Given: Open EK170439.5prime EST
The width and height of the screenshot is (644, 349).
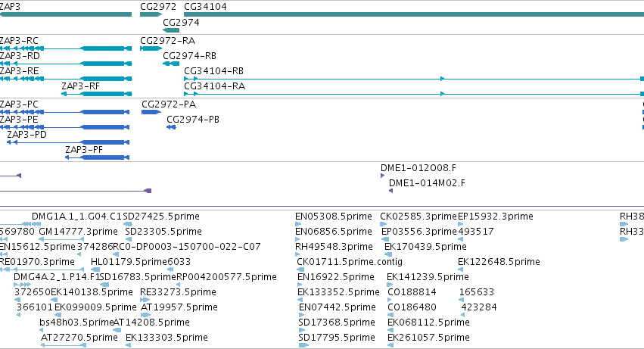Looking at the screenshot, I should pos(388,254).
